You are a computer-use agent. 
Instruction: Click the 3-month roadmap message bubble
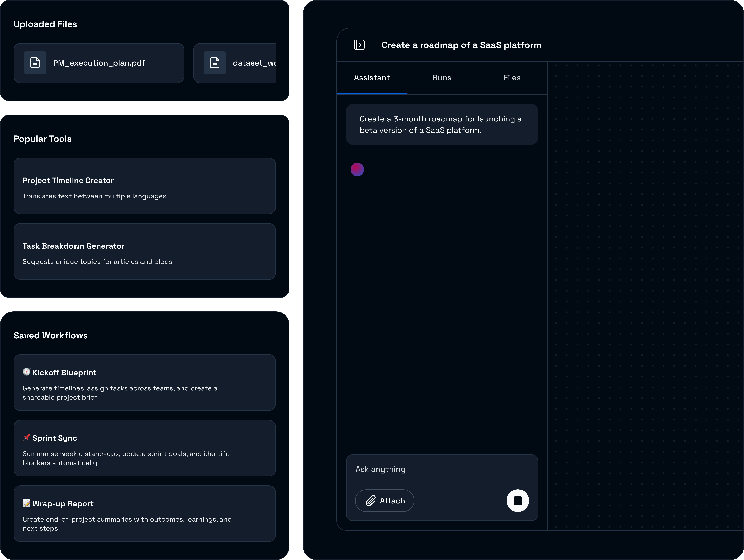pyautogui.click(x=442, y=124)
